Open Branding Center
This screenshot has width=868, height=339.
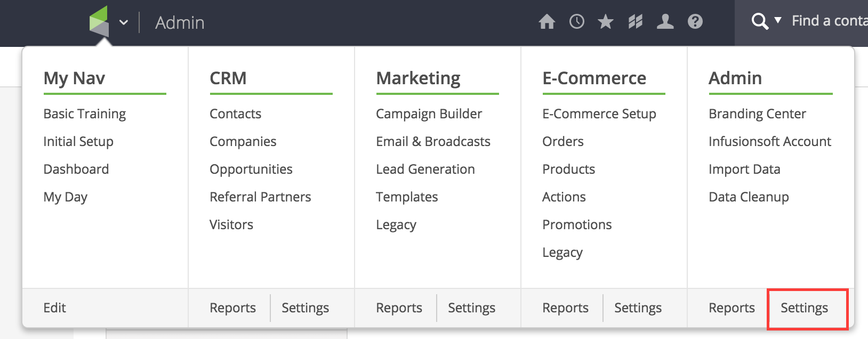(x=758, y=114)
